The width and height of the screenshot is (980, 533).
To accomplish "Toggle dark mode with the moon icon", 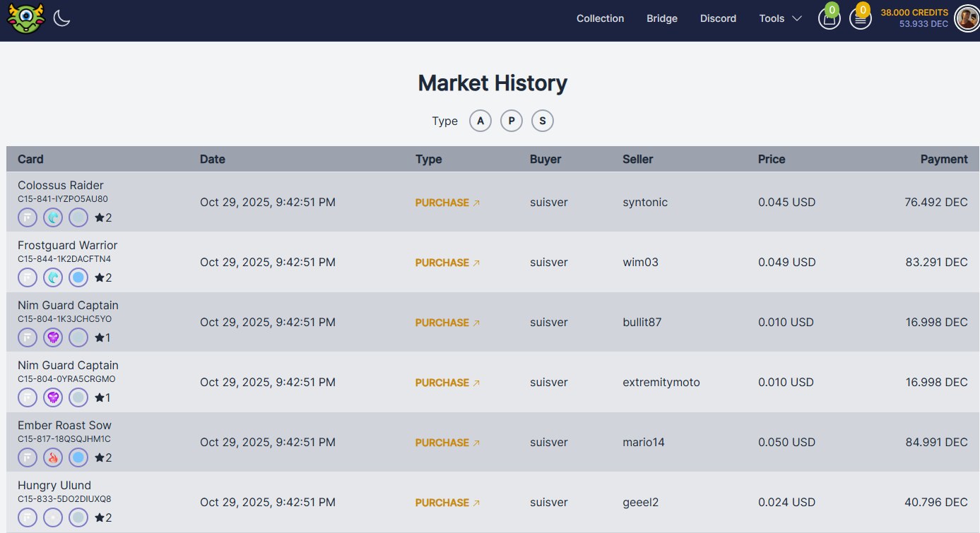I will pyautogui.click(x=62, y=18).
